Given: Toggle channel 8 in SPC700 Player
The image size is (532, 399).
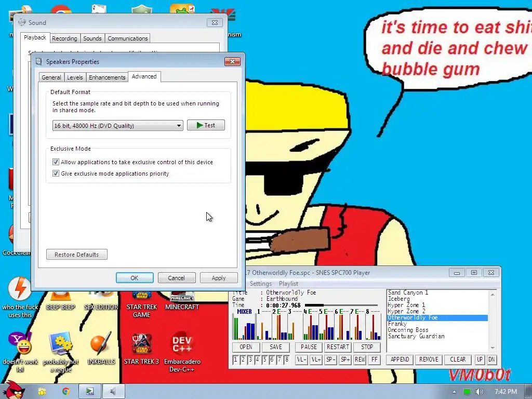Looking at the screenshot, I should (x=287, y=360).
